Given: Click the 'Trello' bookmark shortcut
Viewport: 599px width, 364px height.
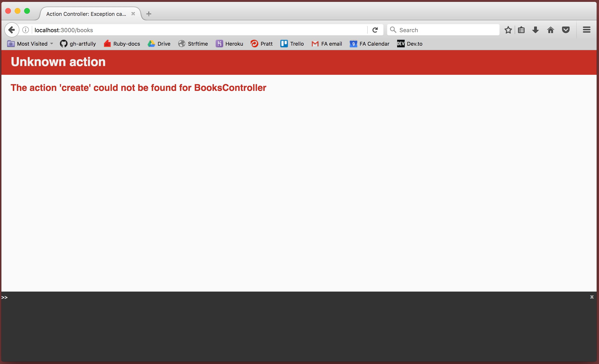Looking at the screenshot, I should click(296, 44).
